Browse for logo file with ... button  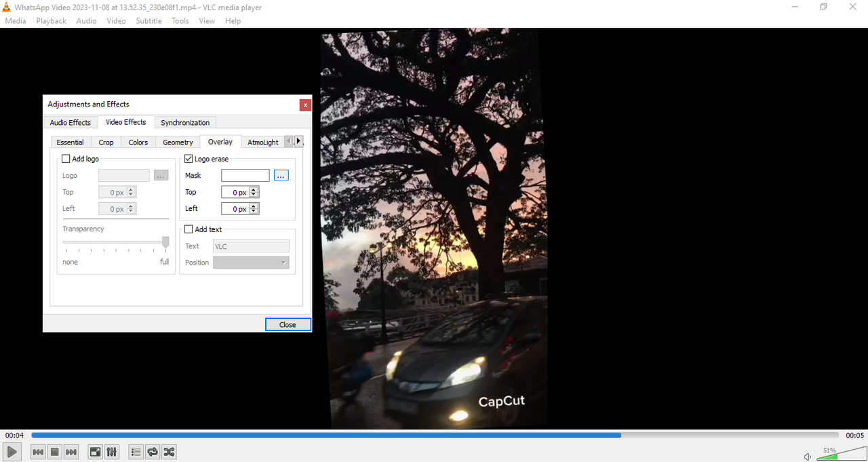(x=161, y=176)
